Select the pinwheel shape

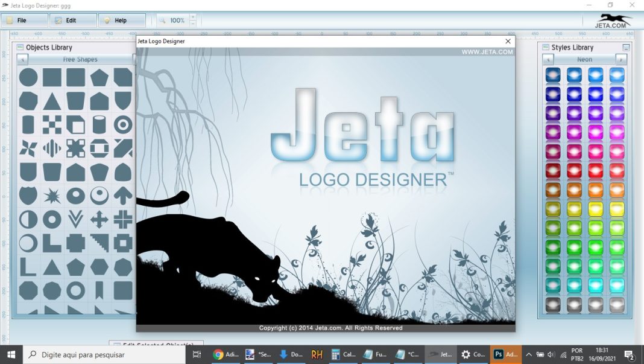(28, 147)
